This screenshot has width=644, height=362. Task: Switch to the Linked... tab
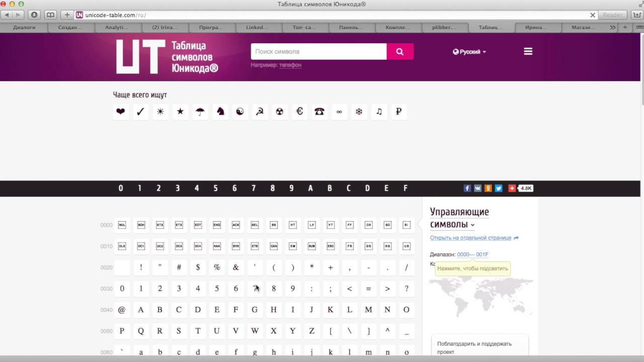pyautogui.click(x=257, y=28)
